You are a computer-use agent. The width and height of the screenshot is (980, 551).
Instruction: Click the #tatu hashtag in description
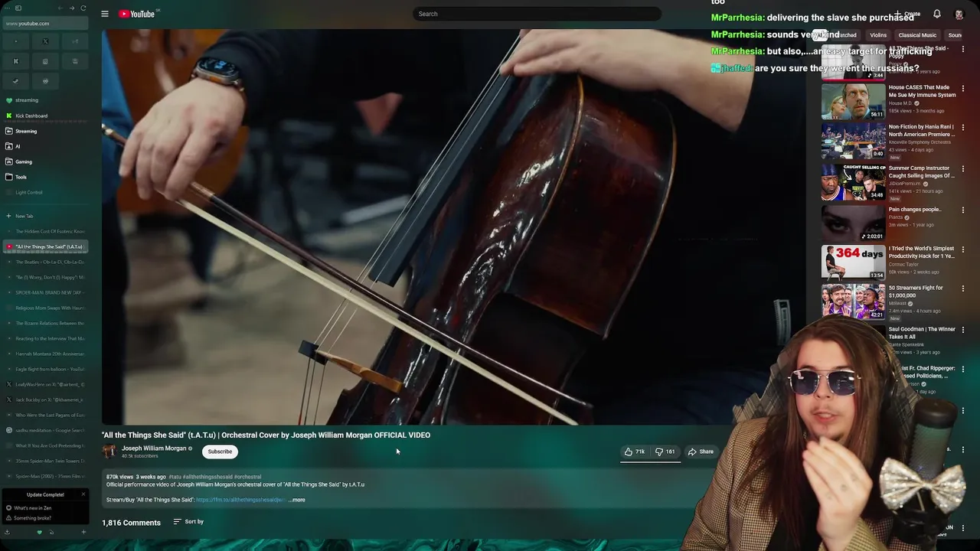tap(175, 477)
